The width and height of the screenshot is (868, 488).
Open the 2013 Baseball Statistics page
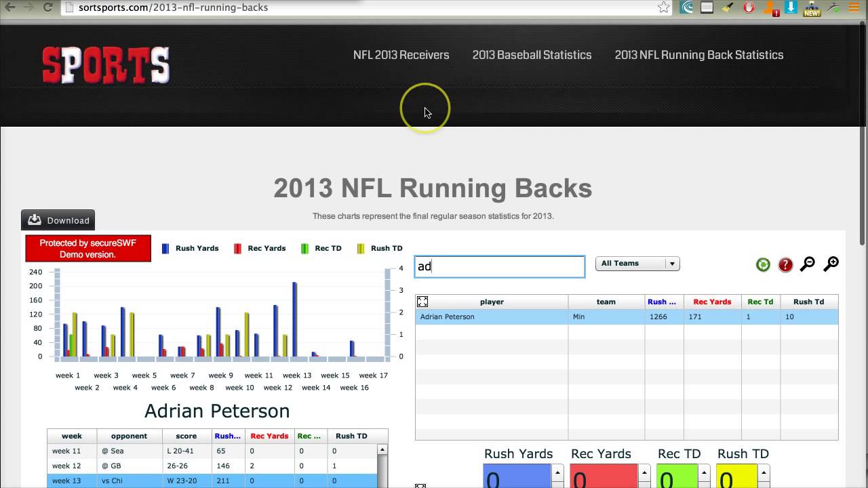[532, 55]
